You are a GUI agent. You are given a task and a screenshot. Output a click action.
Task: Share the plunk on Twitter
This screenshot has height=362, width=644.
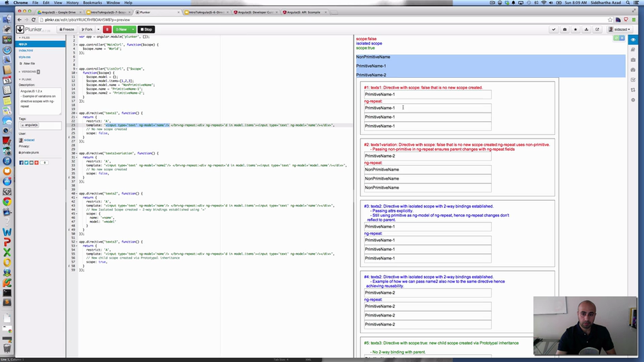click(x=26, y=162)
